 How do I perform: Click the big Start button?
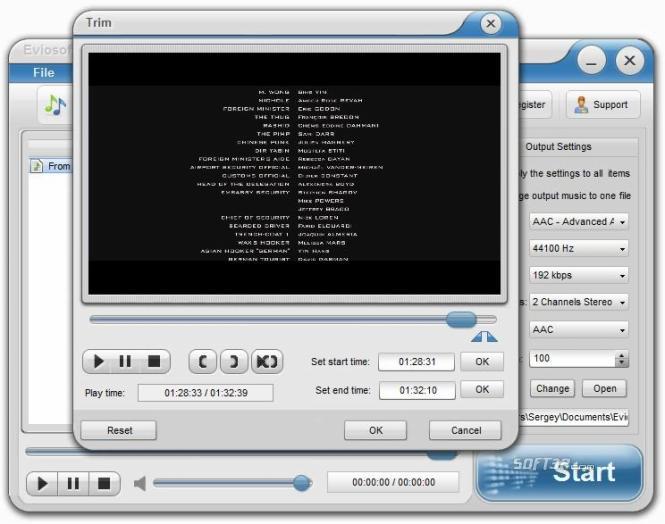(x=560, y=473)
